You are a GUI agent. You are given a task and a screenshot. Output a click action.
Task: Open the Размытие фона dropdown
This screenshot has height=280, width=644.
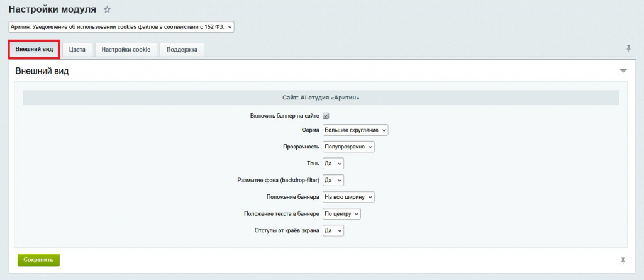tap(333, 181)
